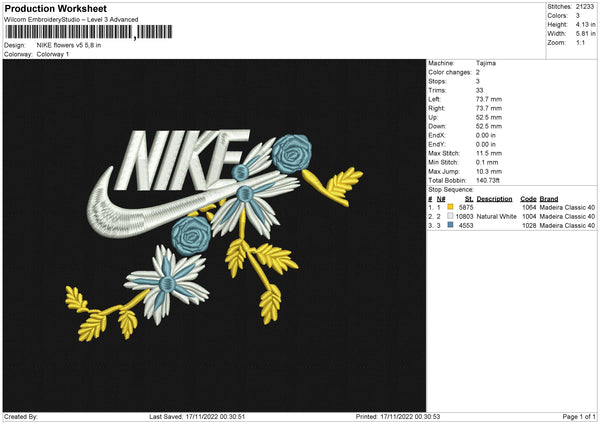Select stitch count 5875 in row 1
The image size is (600, 424).
pos(466,207)
